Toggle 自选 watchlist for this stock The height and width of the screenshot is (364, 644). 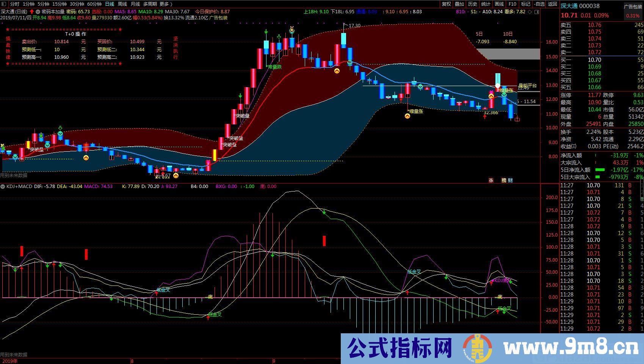[x=539, y=4]
